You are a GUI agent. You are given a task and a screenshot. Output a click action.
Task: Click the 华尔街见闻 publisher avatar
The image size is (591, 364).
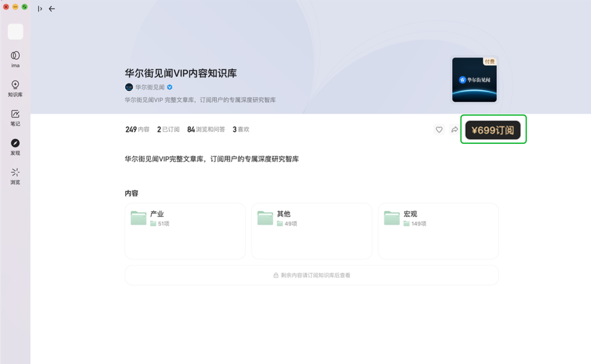tap(129, 87)
